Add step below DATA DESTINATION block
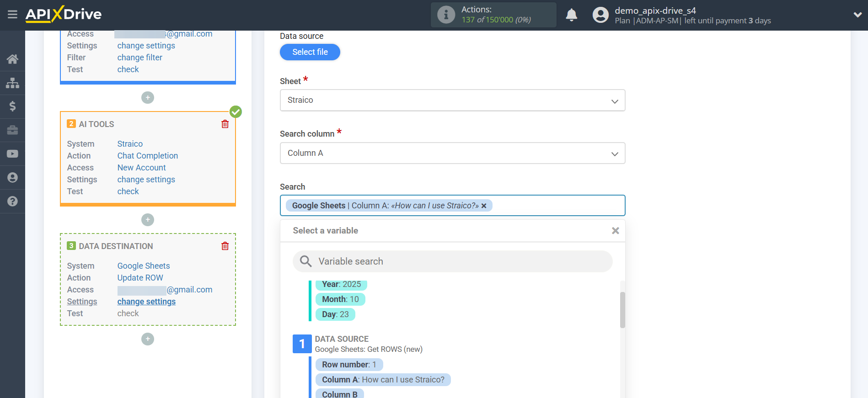This screenshot has width=868, height=398. [148, 339]
